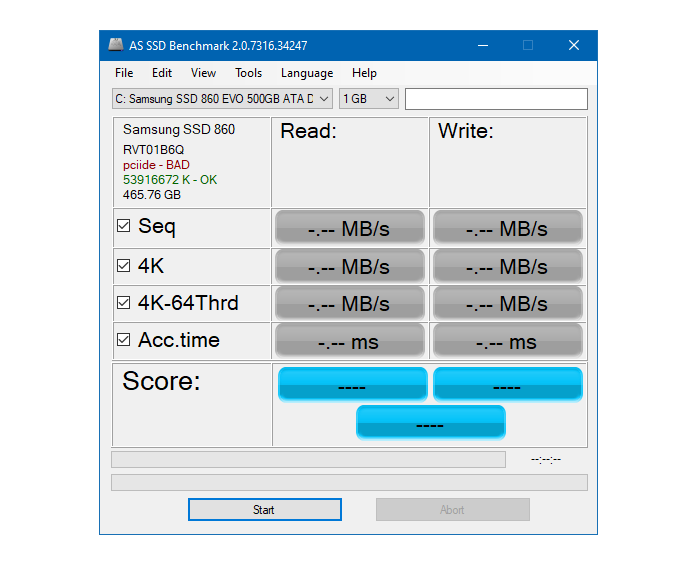Screen dimensions: 696x564
Task: Click the Abort button
Action: pos(453,509)
